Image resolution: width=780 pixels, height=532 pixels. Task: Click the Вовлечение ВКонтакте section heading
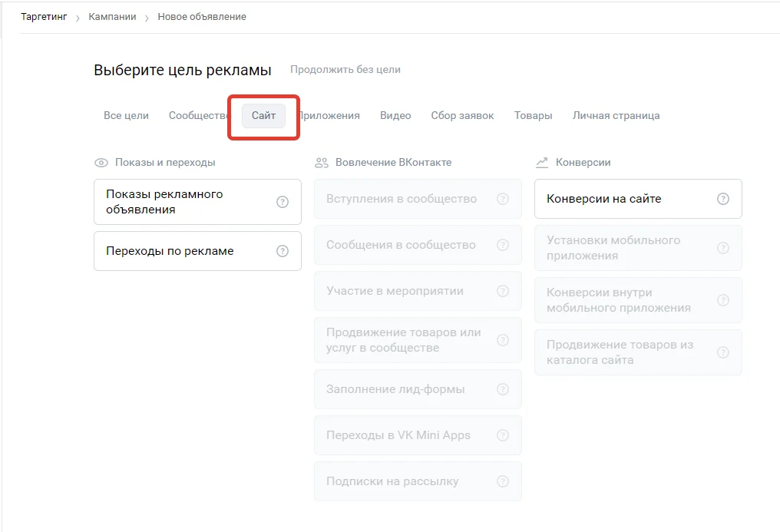pyautogui.click(x=394, y=163)
